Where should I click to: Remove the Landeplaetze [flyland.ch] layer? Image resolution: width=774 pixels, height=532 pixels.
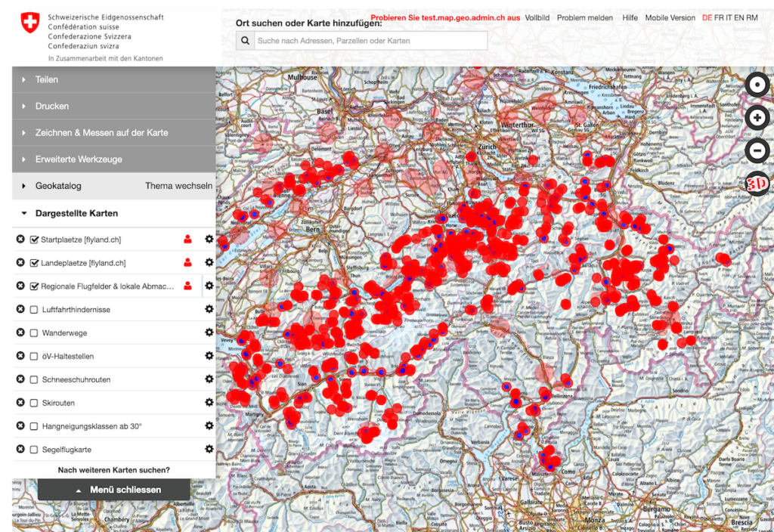click(x=20, y=262)
